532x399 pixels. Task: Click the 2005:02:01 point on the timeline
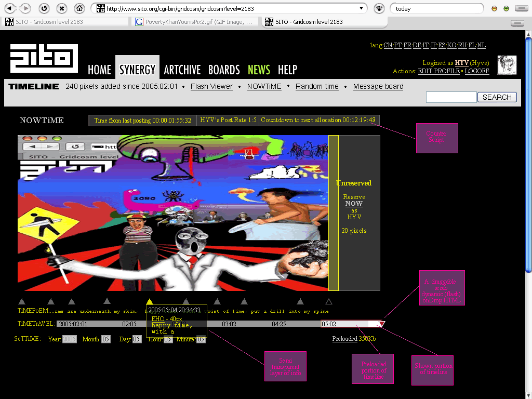click(x=73, y=324)
